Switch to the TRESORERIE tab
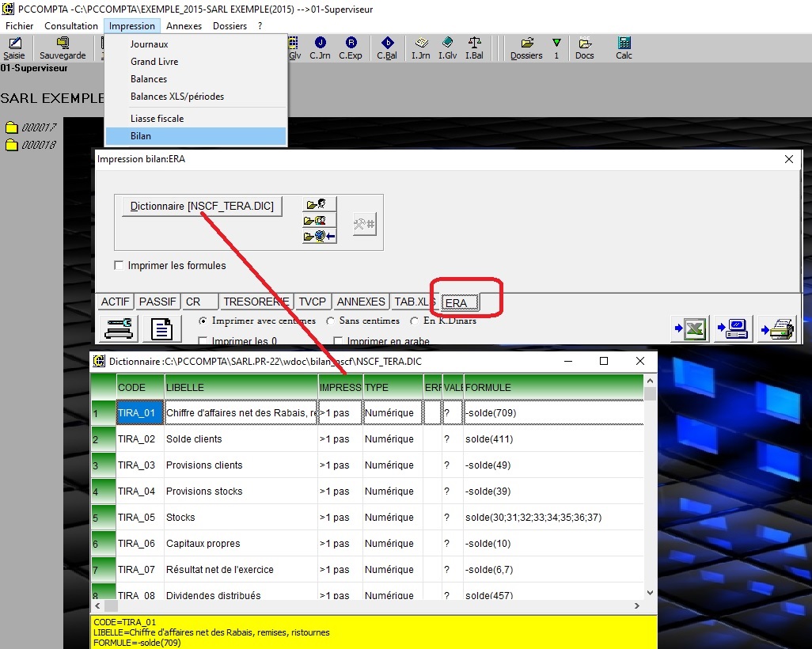Viewport: 812px width, 649px height. [256, 302]
